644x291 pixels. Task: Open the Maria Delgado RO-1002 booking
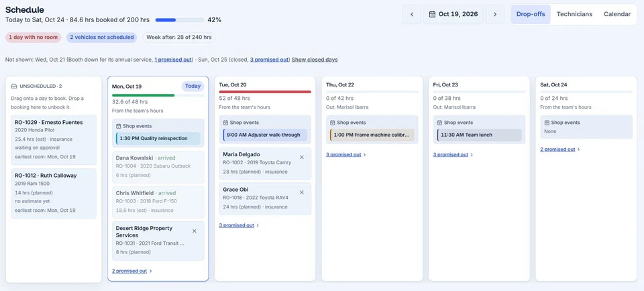coord(265,164)
